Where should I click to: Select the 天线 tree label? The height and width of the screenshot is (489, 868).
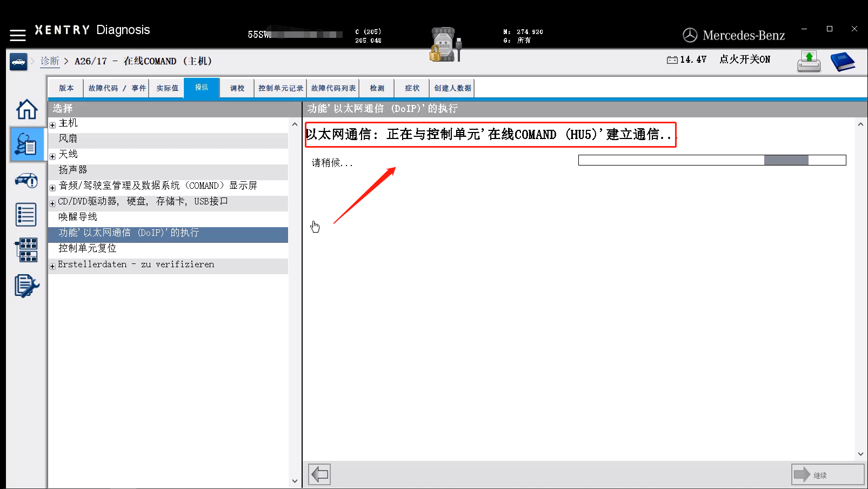(x=68, y=155)
